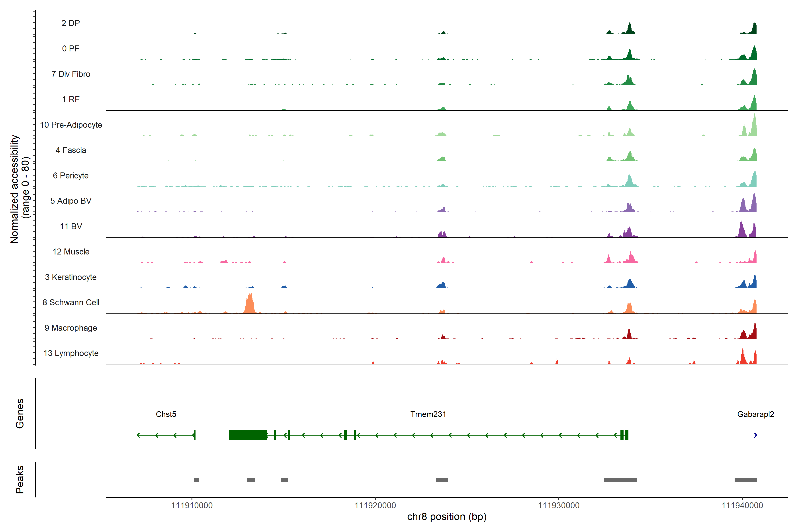
Task: Click the Peaks panel label
Action: coord(20,479)
